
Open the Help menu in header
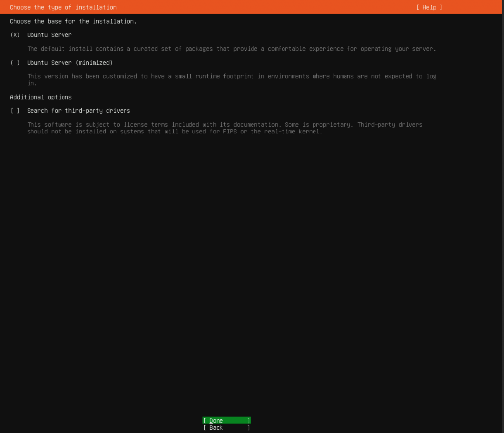429,7
